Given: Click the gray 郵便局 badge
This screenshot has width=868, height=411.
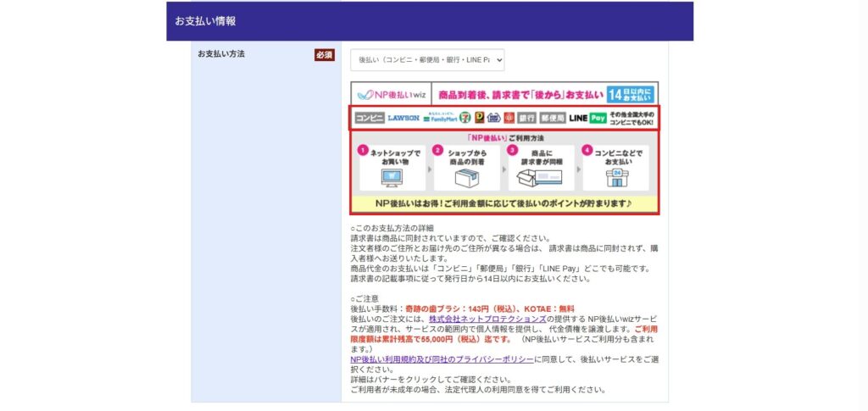Looking at the screenshot, I should [x=552, y=118].
